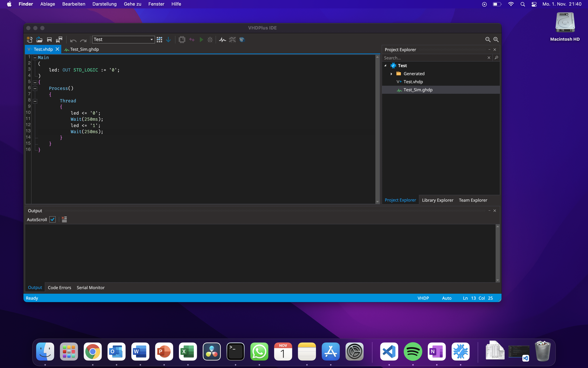Clear the output using the clear-list icon
588x368 pixels.
point(64,219)
